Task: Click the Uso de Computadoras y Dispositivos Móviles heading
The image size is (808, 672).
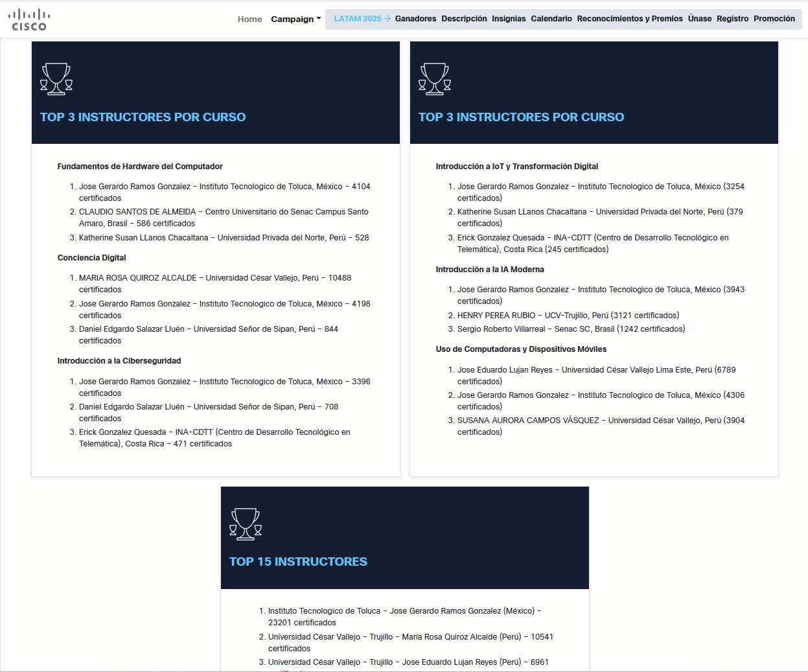Action: click(x=521, y=349)
